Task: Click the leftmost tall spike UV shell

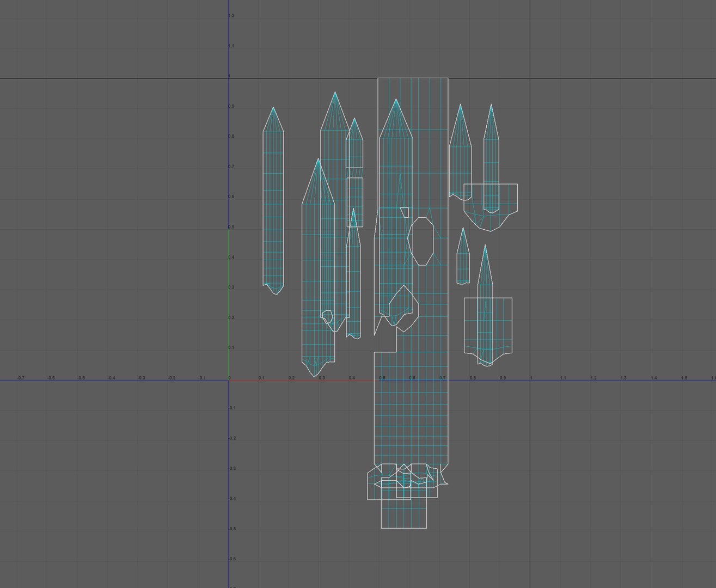Action: (273, 201)
